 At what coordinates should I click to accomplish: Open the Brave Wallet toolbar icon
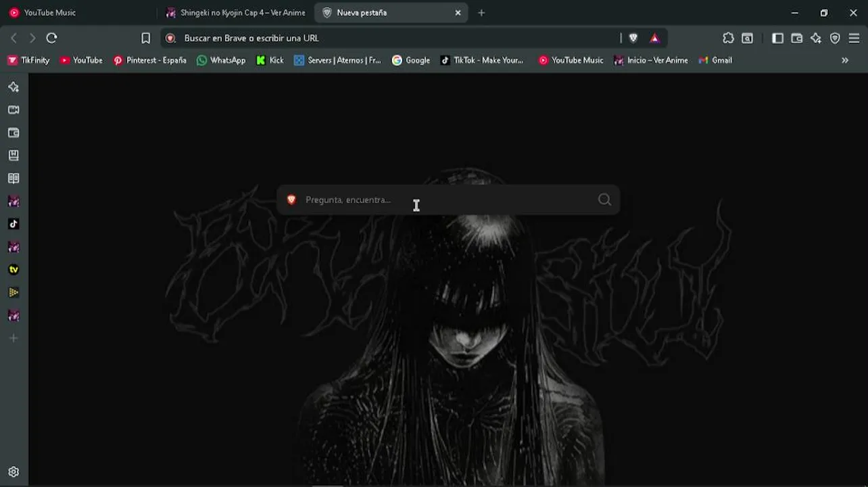point(797,39)
